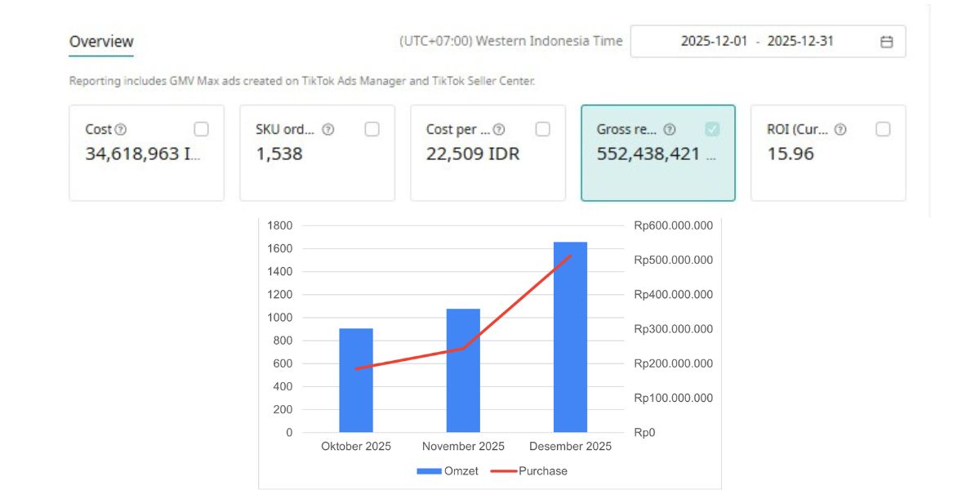Screen dimensions: 980x490
Task: Click the 22,509 IDR value
Action: (473, 154)
